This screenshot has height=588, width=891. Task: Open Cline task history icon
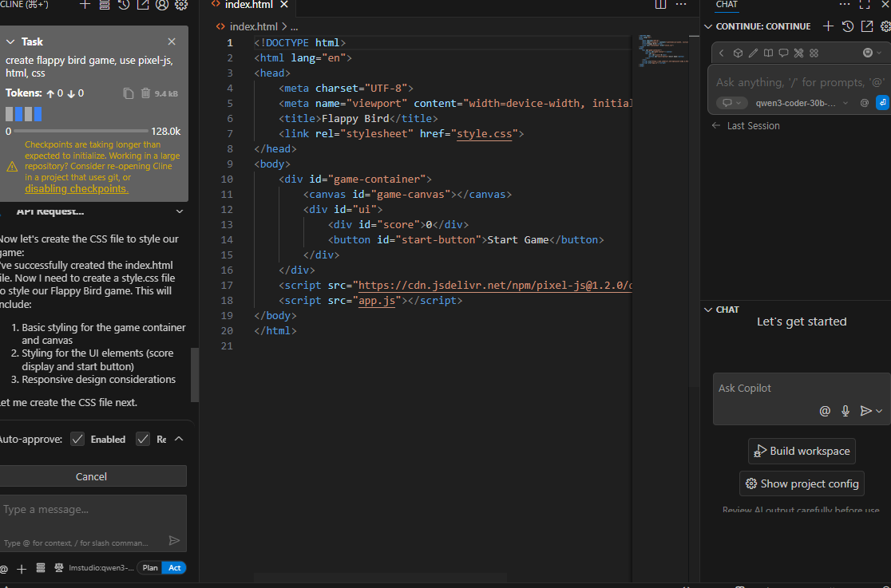(124, 5)
